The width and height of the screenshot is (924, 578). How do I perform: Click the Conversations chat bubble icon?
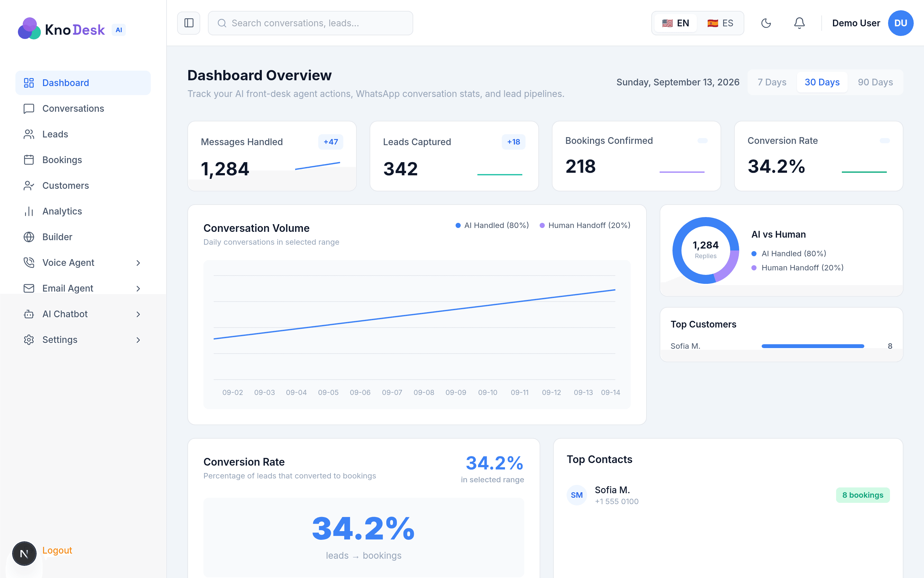pos(29,108)
